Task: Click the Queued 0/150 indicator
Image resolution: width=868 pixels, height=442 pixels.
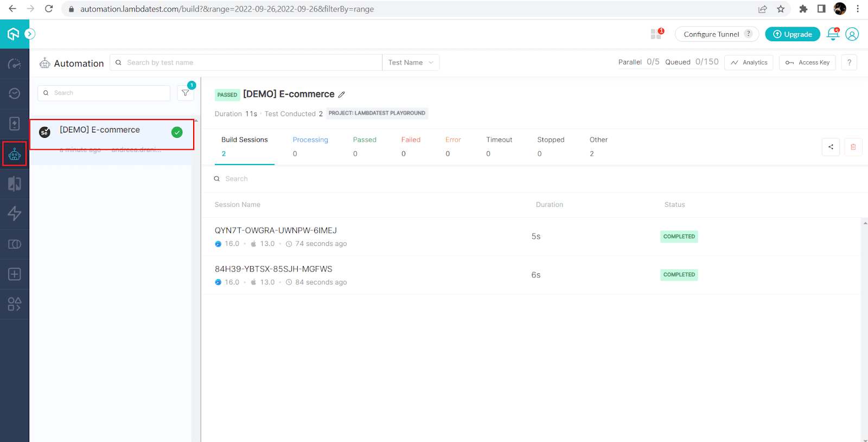Action: click(692, 62)
